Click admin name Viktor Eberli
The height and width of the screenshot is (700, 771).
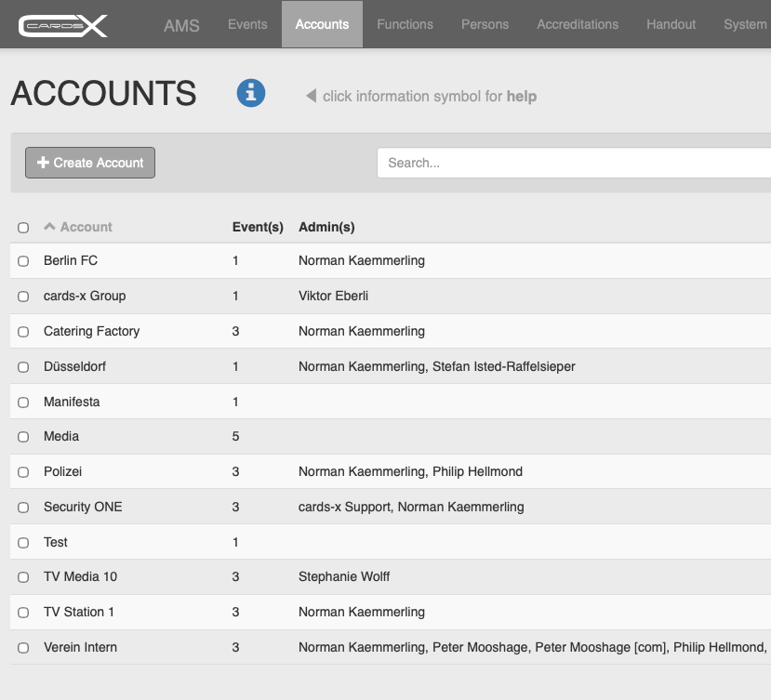coord(333,296)
